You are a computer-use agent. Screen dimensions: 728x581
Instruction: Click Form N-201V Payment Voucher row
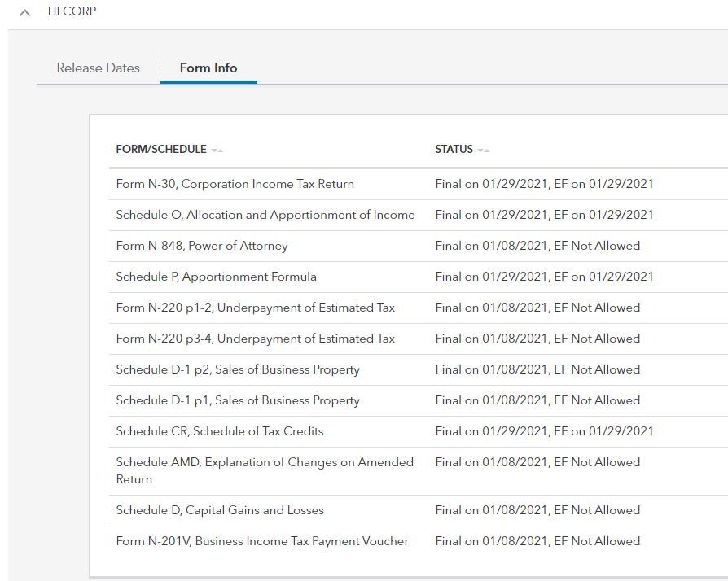click(x=262, y=541)
